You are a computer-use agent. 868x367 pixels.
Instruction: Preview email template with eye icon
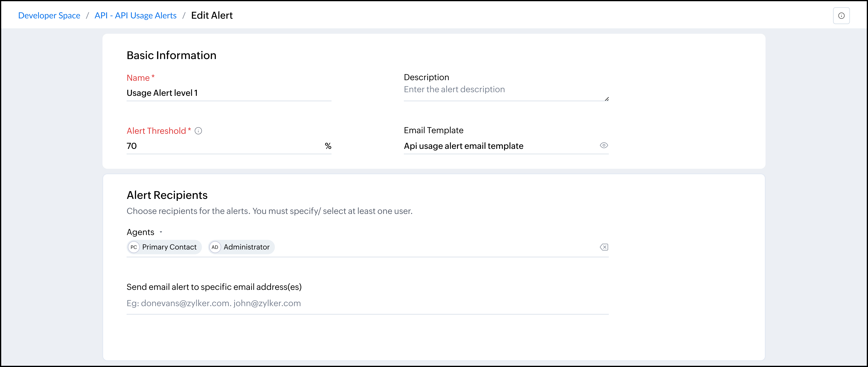604,146
